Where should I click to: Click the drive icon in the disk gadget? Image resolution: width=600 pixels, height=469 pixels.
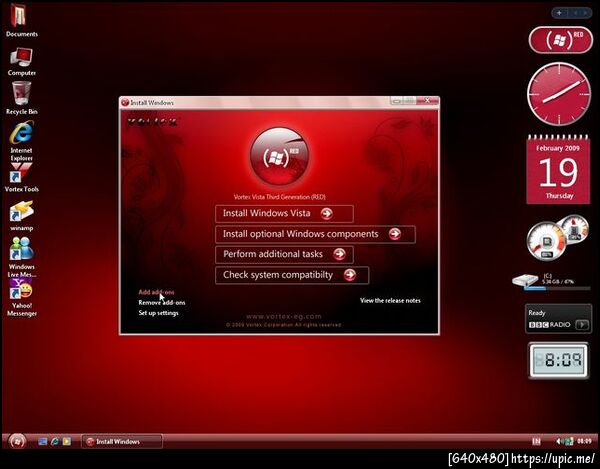[525, 280]
